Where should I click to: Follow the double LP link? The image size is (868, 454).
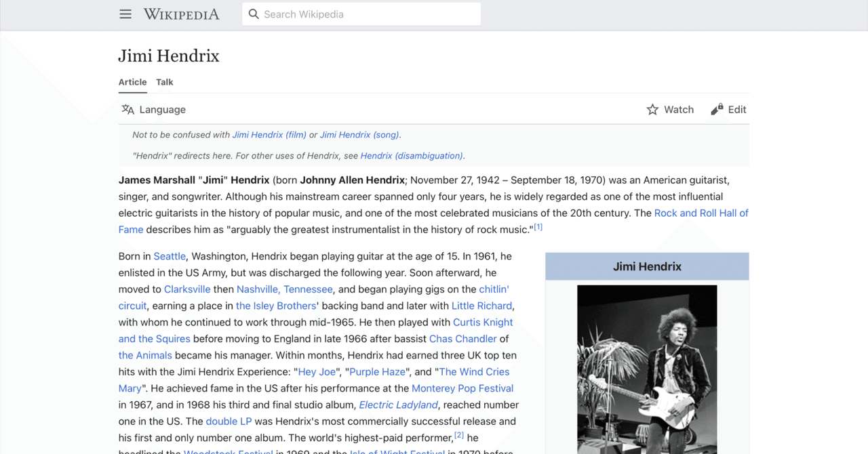pos(229,421)
